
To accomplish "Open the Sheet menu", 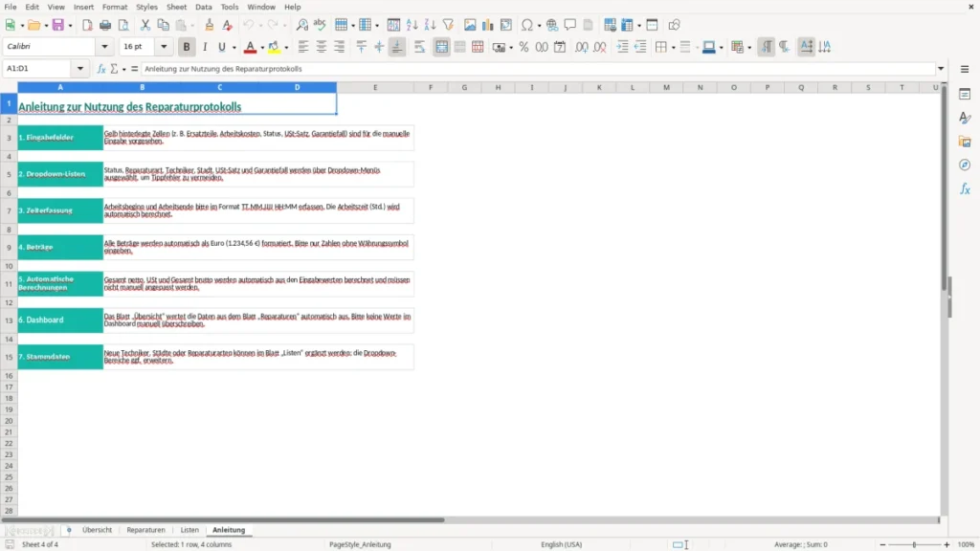I will pos(176,7).
